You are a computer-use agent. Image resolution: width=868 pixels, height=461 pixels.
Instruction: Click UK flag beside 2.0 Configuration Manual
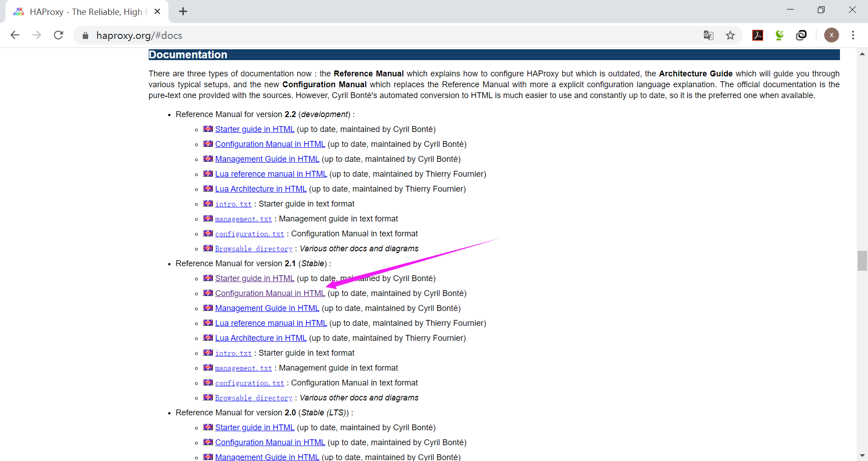point(208,442)
